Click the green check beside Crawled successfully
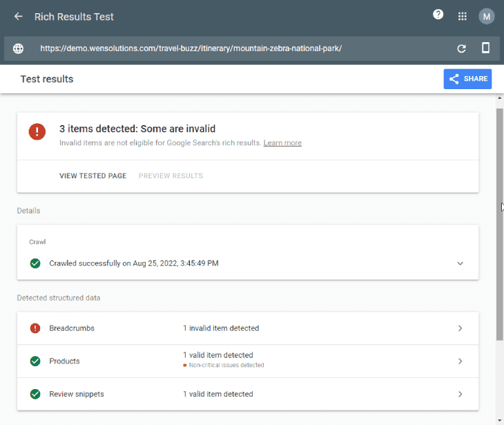 (35, 263)
